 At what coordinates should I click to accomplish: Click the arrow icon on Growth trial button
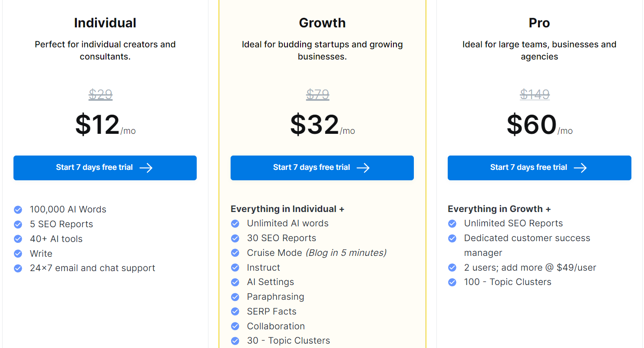pyautogui.click(x=363, y=168)
